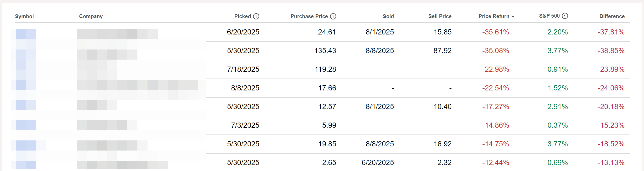
Task: Sort the table by Company column
Action: pyautogui.click(x=91, y=16)
